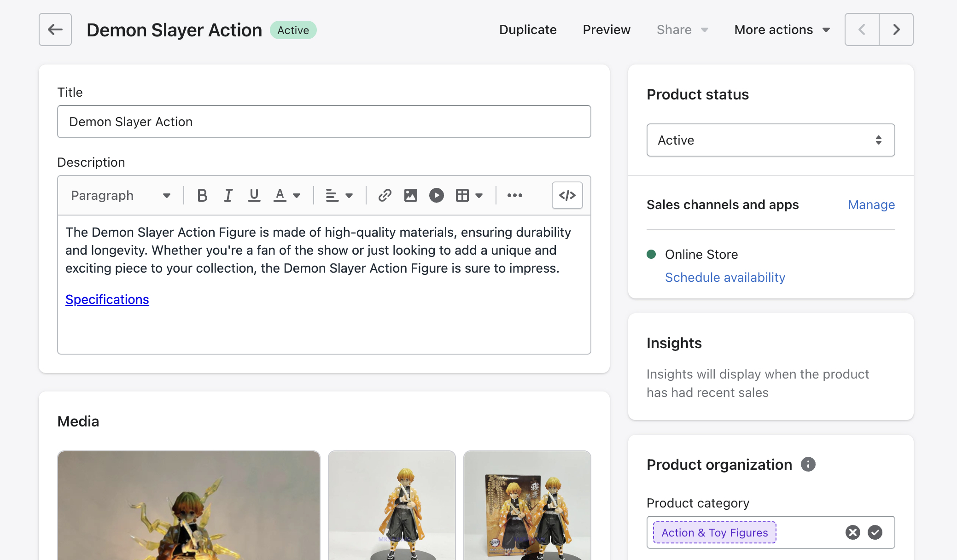The height and width of the screenshot is (560, 957).
Task: Open the Specifications link
Action: pyautogui.click(x=107, y=299)
